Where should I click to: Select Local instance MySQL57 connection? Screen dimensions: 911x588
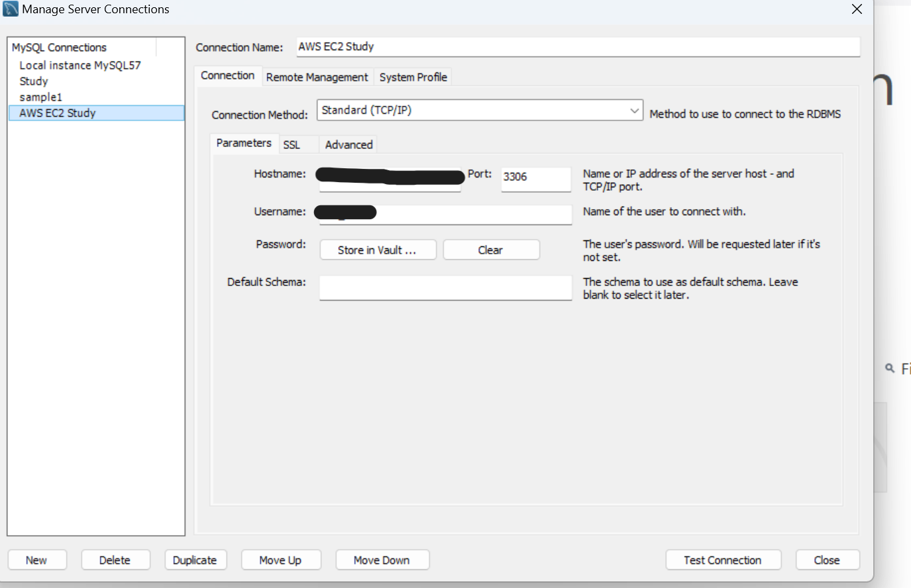(x=96, y=66)
